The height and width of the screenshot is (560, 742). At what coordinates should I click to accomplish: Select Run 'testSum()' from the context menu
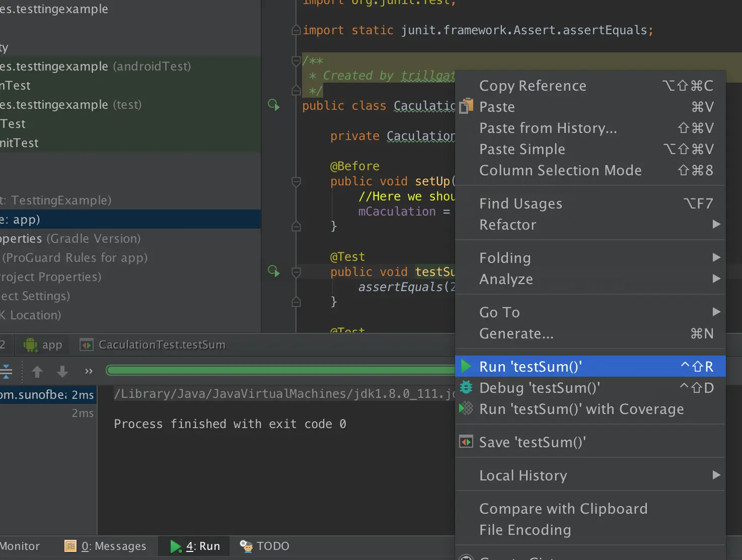tap(531, 367)
